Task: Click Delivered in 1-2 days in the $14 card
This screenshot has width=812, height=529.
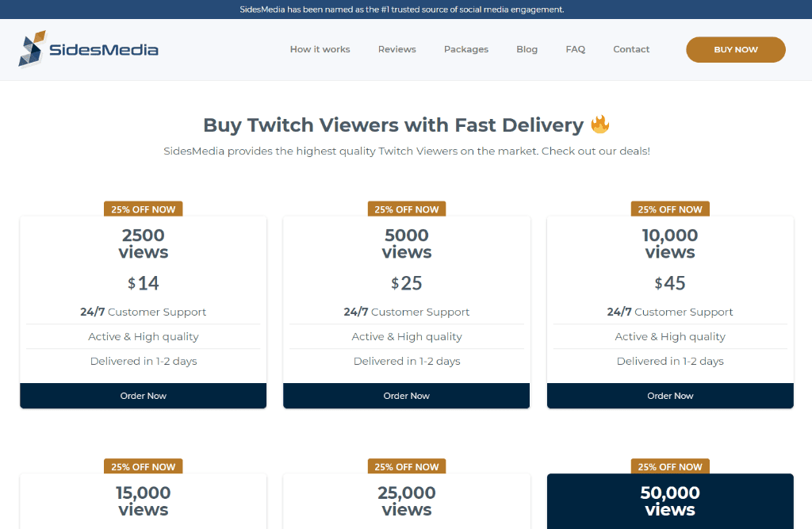Action: (144, 361)
